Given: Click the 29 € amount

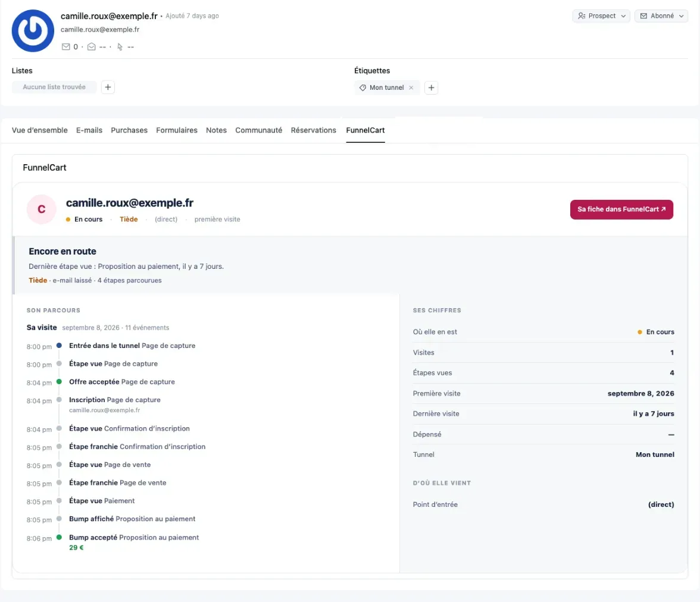Looking at the screenshot, I should tap(76, 547).
